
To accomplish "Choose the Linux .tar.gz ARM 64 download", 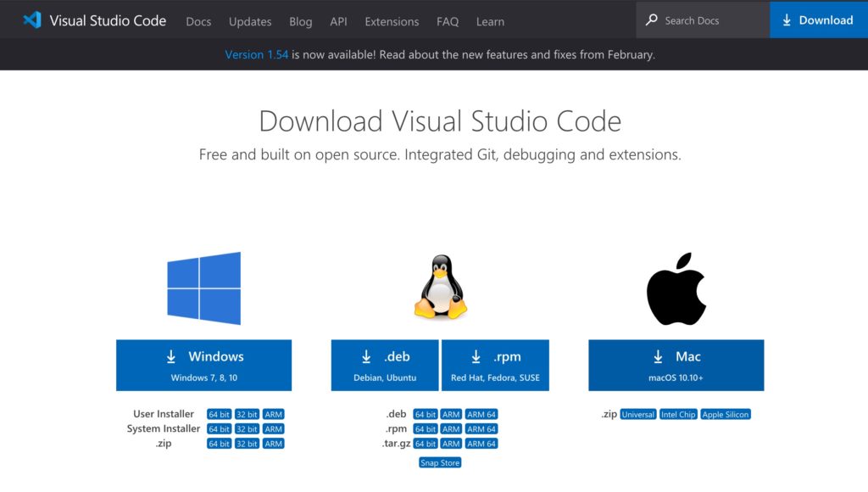I will point(481,444).
